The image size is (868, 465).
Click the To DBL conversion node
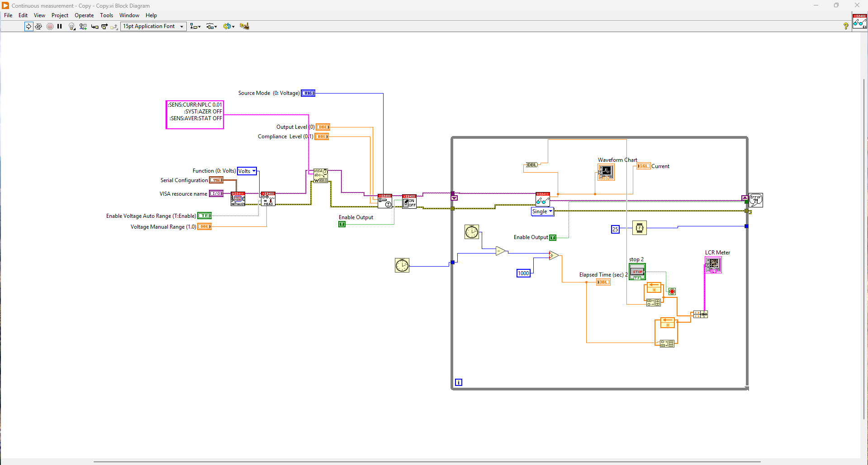click(x=532, y=165)
